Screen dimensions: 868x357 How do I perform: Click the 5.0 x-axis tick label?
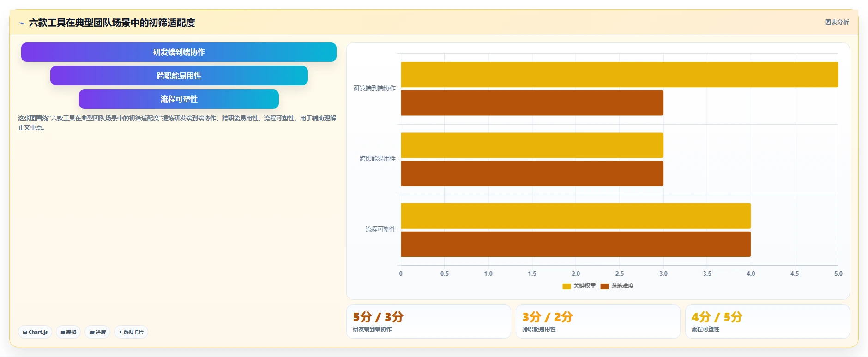click(x=838, y=274)
